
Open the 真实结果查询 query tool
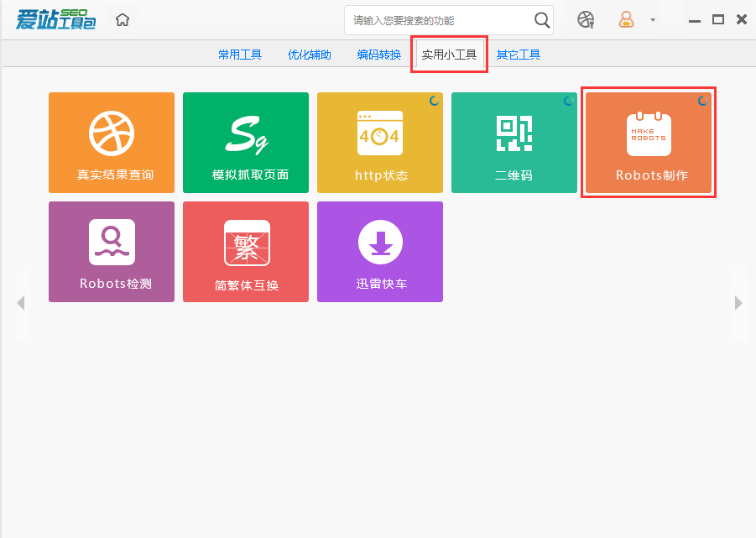pyautogui.click(x=111, y=143)
